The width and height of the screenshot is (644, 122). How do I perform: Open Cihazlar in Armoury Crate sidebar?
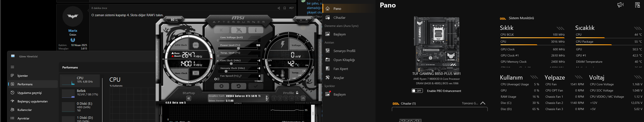349,17
